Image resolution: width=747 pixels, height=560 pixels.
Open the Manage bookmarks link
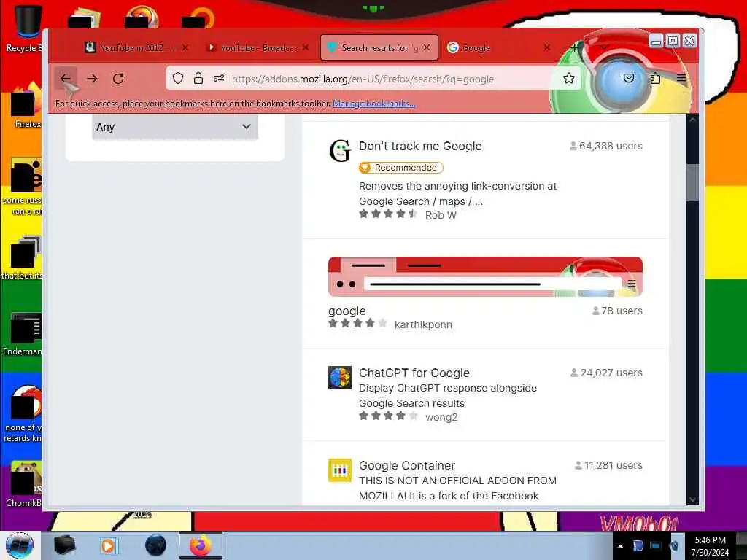374,104
